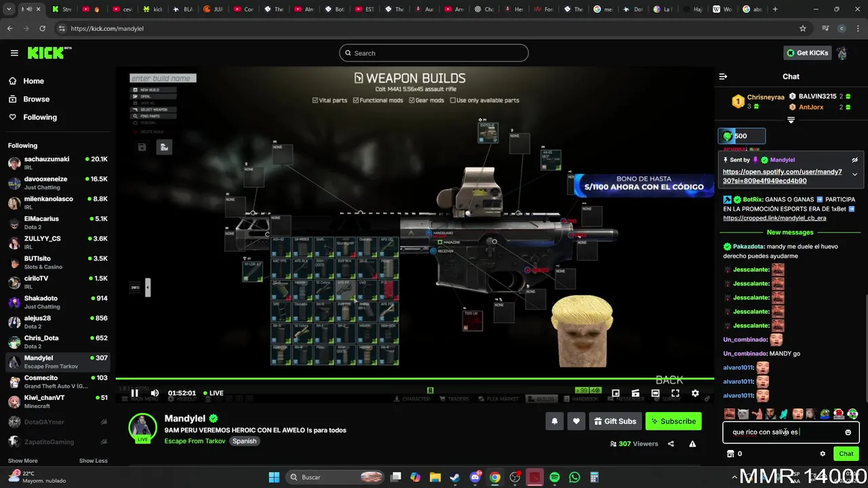The height and width of the screenshot is (488, 868).
Task: Click the KICK logo
Action: pyautogui.click(x=50, y=53)
